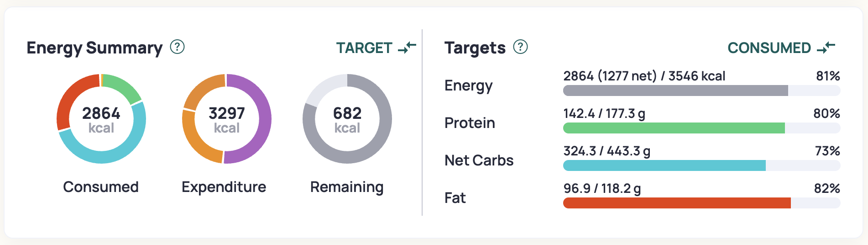Select the Consumed 2864 kcal donut chart
The height and width of the screenshot is (245, 868).
(101, 119)
